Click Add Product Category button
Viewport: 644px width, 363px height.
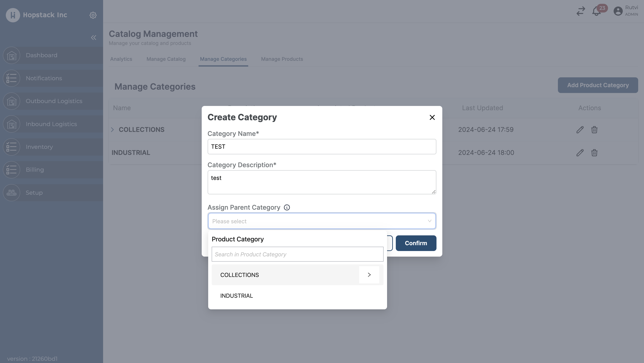(598, 85)
